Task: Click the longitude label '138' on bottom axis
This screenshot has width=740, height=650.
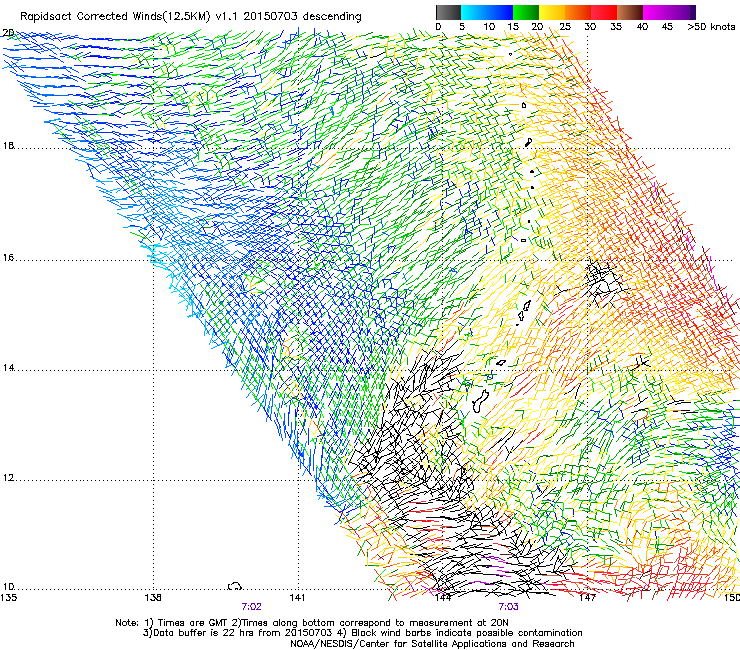Action: pyautogui.click(x=153, y=598)
